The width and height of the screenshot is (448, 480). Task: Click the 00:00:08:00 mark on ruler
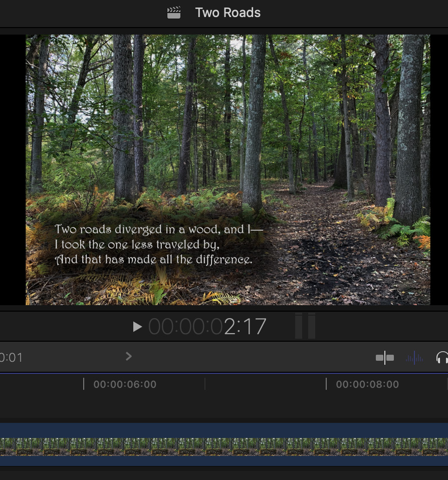coord(367,384)
